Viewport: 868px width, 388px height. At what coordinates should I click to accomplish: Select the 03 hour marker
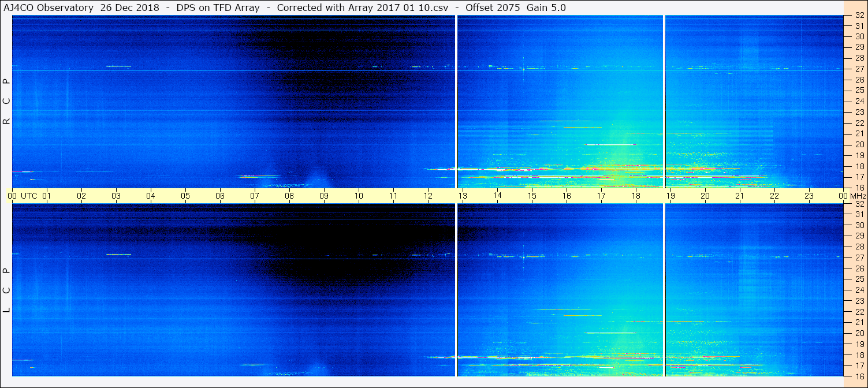116,196
